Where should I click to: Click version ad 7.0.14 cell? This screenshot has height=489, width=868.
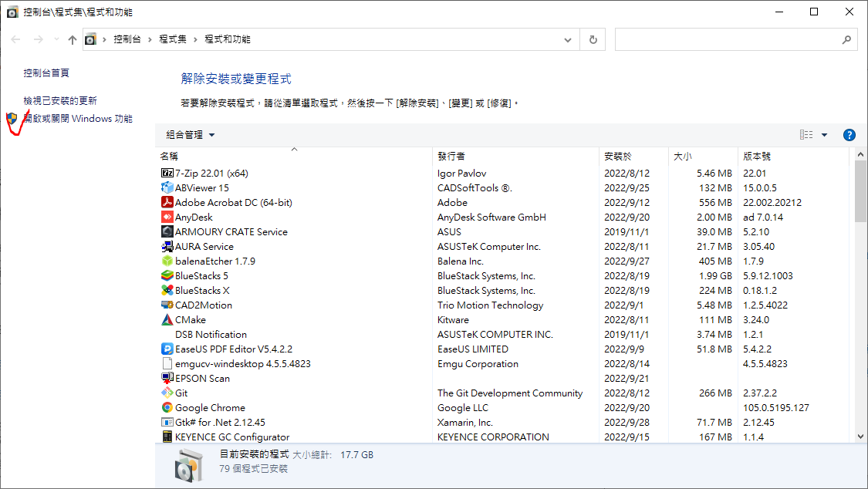pos(763,217)
